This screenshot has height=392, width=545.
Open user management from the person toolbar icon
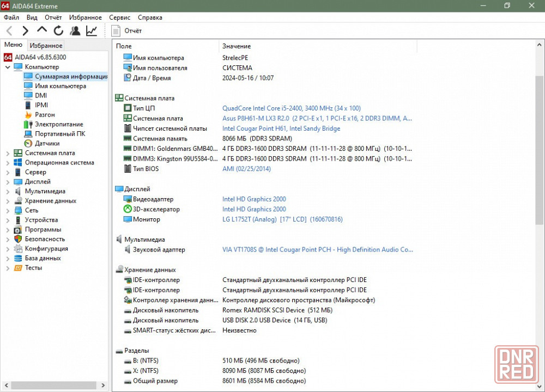(x=75, y=31)
